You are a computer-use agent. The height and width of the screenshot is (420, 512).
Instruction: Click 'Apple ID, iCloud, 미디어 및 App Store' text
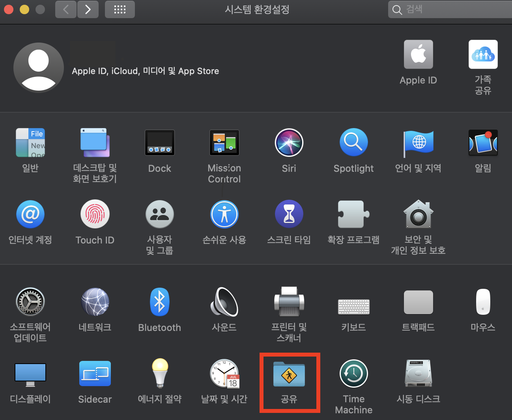pyautogui.click(x=146, y=71)
